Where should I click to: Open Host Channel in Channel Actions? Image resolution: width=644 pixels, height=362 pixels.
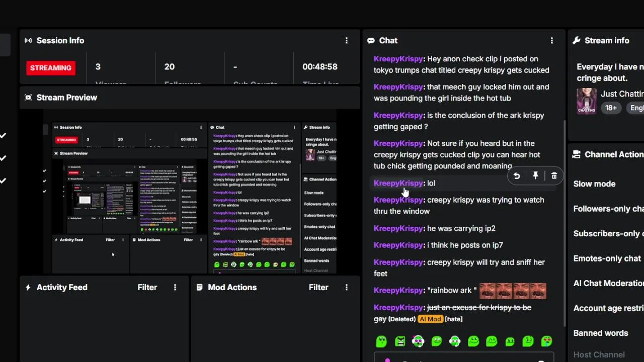click(x=599, y=355)
